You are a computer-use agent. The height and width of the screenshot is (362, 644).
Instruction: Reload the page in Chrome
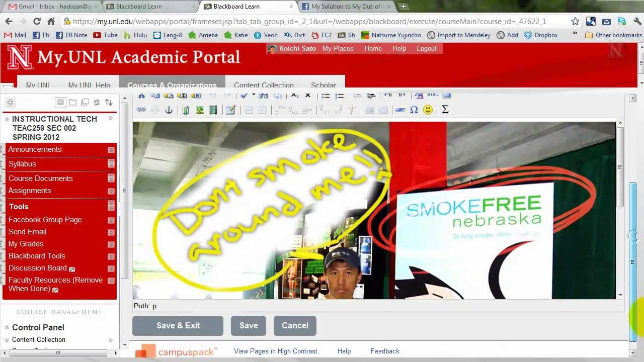37,21
